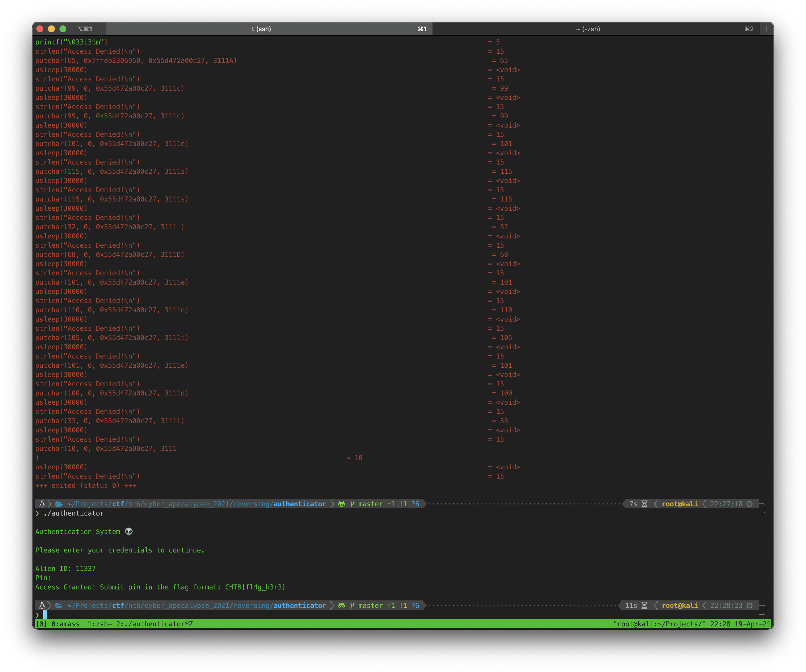This screenshot has height=672, width=806.
Task: Click the "Alien ID: 11337" line
Action: [66, 568]
